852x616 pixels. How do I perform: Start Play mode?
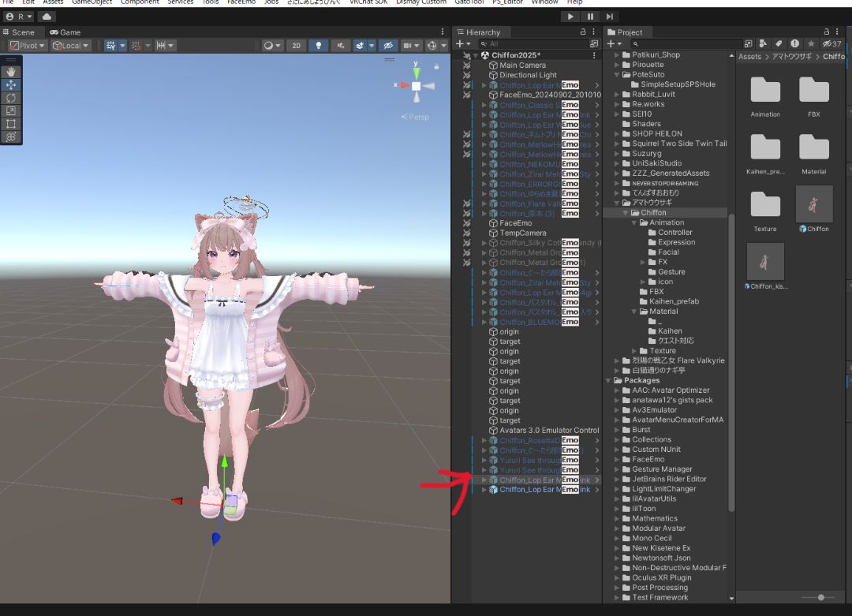pyautogui.click(x=570, y=17)
